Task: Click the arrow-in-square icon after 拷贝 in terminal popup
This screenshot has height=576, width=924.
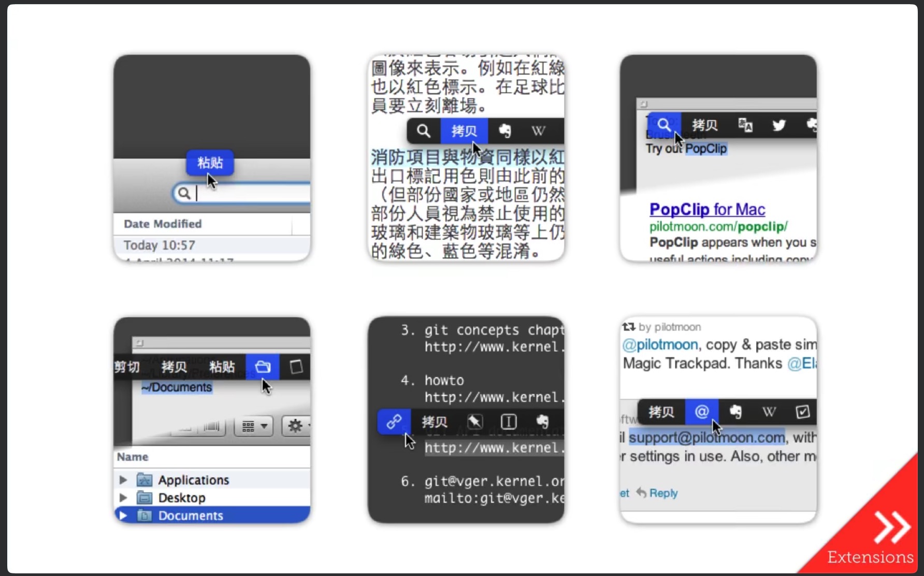Action: (x=475, y=422)
